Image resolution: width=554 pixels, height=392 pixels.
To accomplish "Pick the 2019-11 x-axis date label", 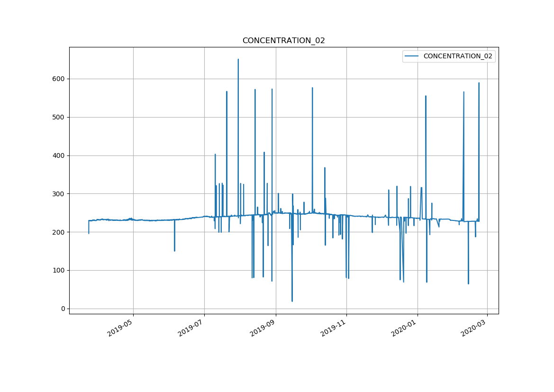I will tap(334, 328).
